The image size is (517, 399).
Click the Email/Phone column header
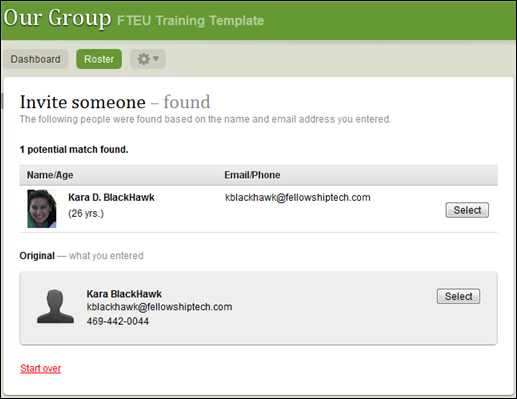(x=252, y=175)
